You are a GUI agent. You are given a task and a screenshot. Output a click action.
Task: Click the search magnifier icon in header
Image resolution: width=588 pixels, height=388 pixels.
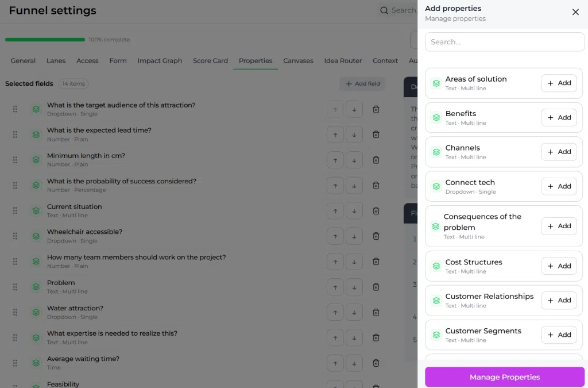pyautogui.click(x=384, y=10)
